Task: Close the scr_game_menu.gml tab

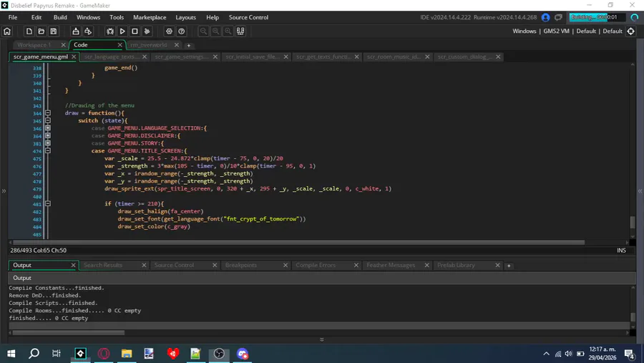Action: click(x=74, y=57)
